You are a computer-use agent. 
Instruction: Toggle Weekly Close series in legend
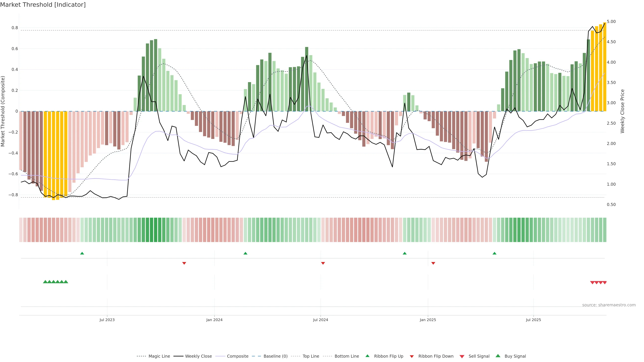(198, 356)
